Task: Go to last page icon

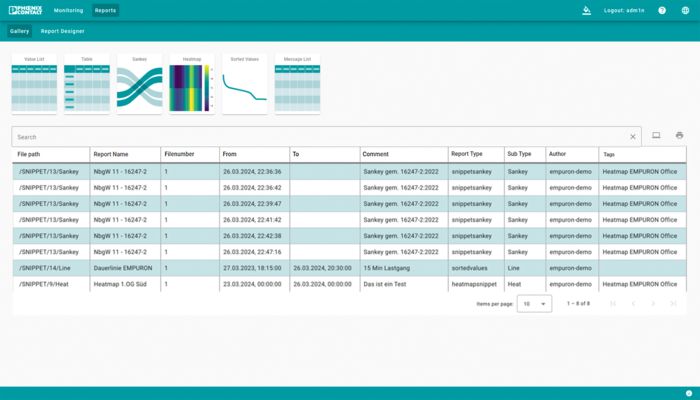Action: click(673, 304)
